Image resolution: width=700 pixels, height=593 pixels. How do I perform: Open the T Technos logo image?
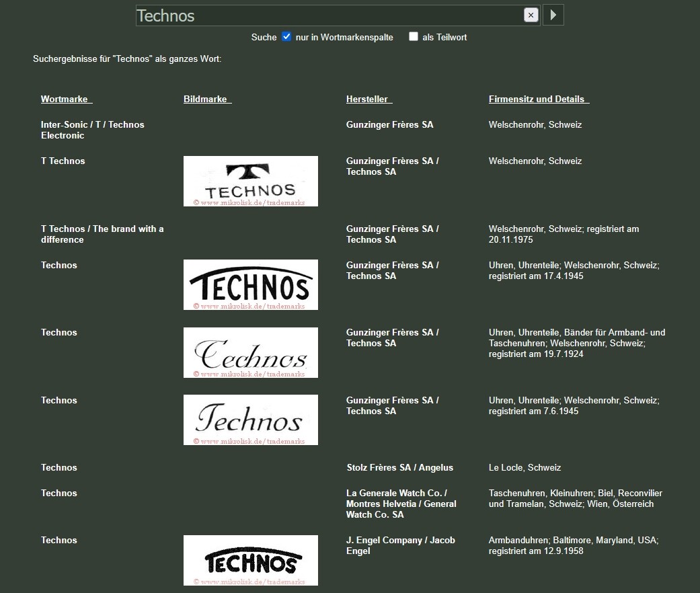250,181
